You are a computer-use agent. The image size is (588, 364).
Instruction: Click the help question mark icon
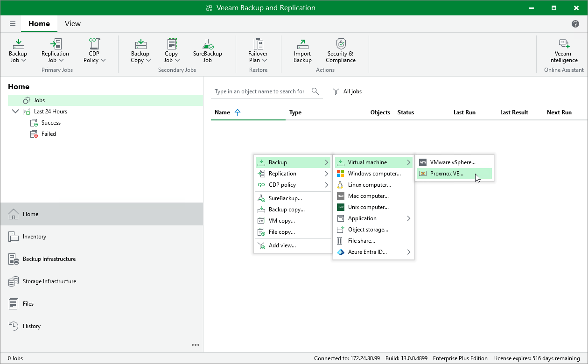575,24
